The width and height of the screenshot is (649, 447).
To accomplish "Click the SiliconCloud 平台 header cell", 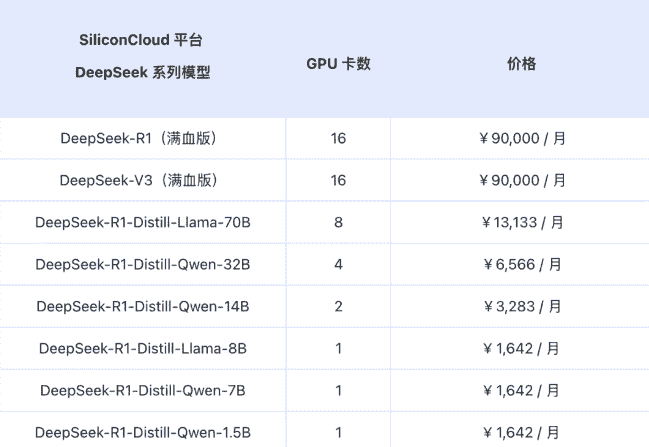I will click(142, 41).
